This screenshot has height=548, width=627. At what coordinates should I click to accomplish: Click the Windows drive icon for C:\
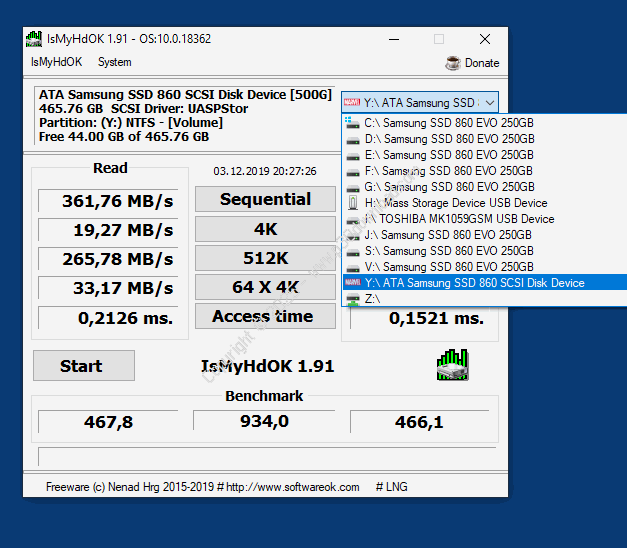(x=352, y=123)
